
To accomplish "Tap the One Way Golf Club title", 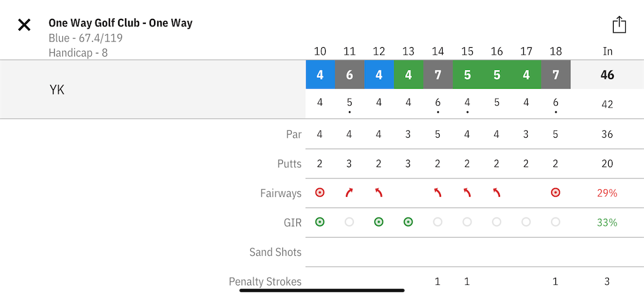I will coord(120,23).
